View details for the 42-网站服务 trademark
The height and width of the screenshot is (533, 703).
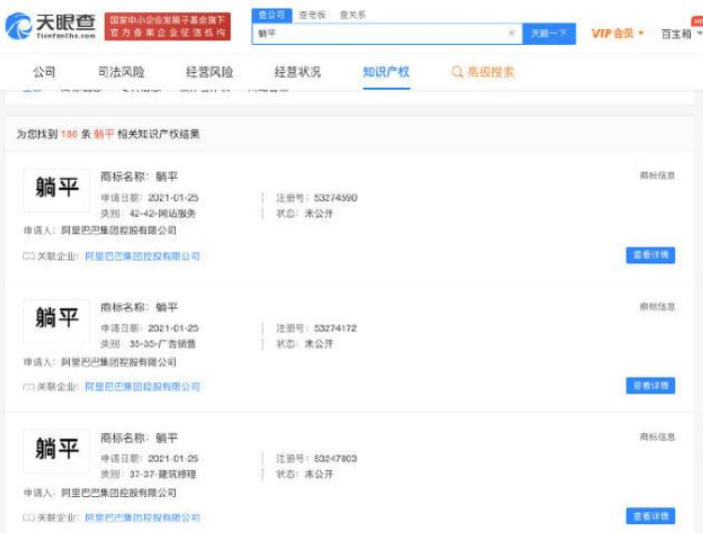coord(651,255)
